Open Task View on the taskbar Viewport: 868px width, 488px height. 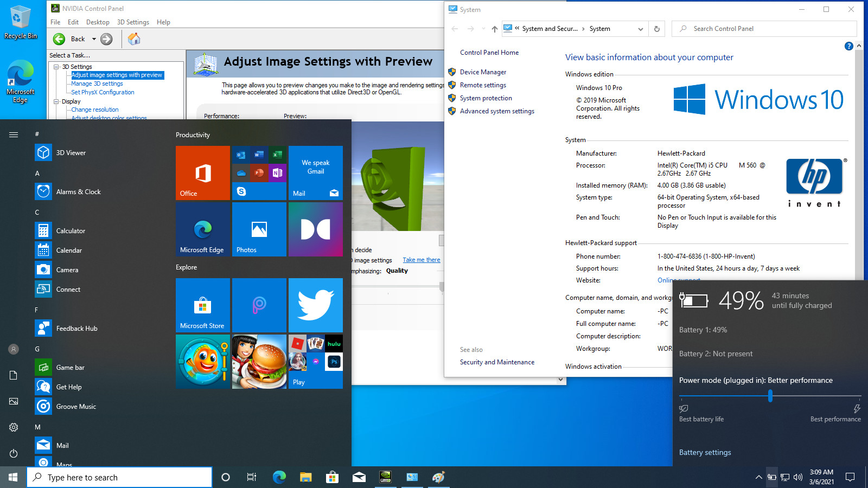[252, 477]
